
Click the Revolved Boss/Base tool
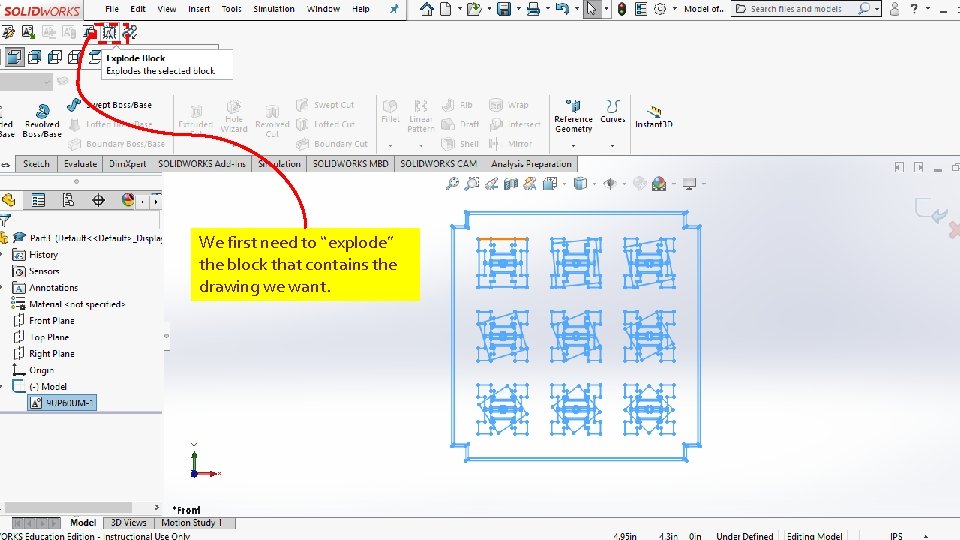click(42, 120)
